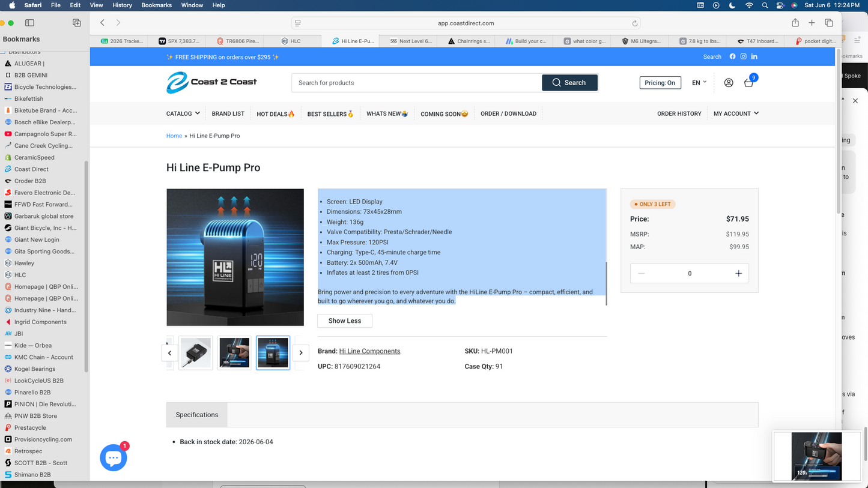This screenshot has height=488, width=868.
Task: Click the Search for products field
Action: pos(417,83)
